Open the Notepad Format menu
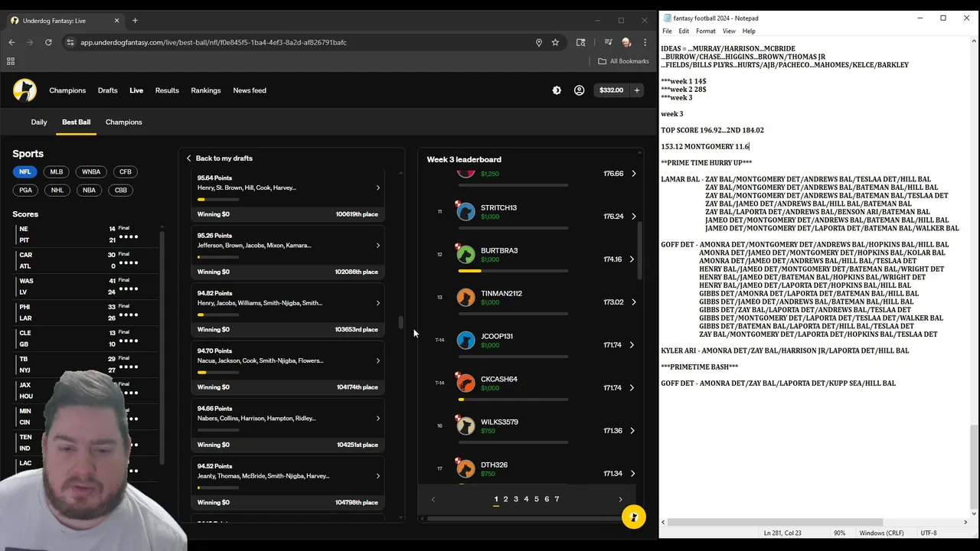 pyautogui.click(x=706, y=31)
